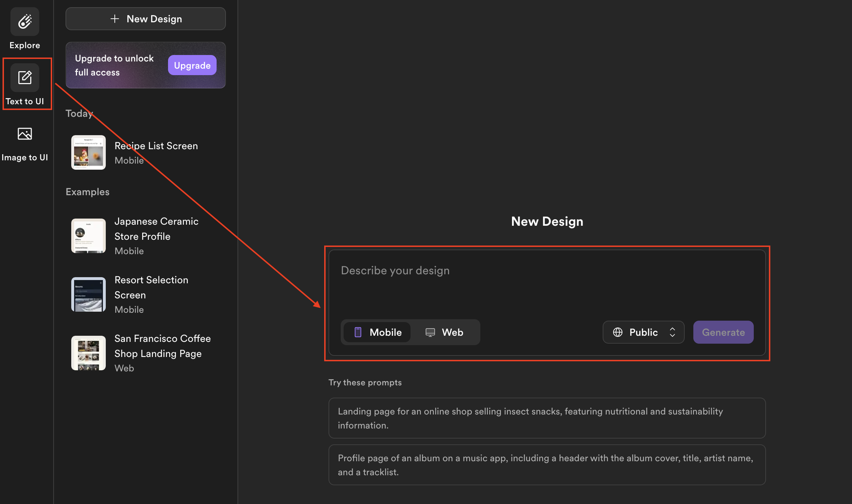
Task: Click the up-down chevrons on Public selector
Action: (x=672, y=332)
